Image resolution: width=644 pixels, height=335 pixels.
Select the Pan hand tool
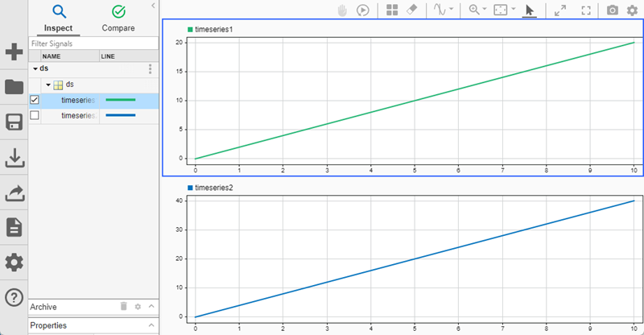click(342, 10)
